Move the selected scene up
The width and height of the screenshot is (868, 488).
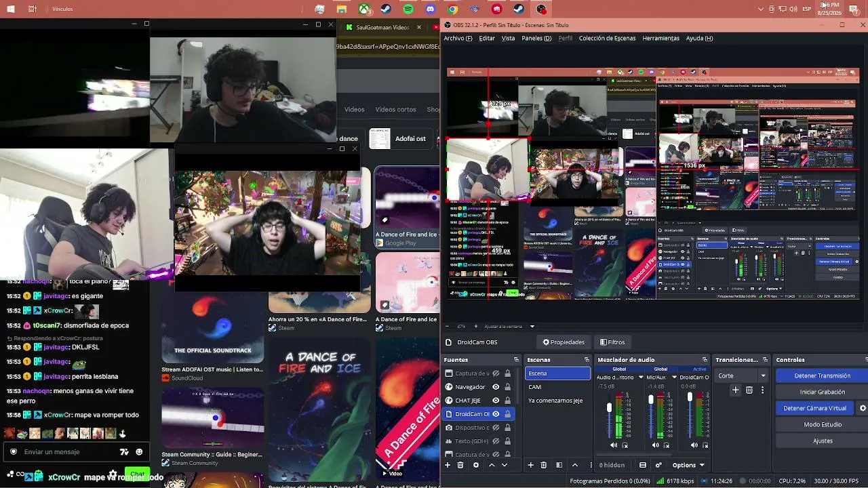coord(575,465)
